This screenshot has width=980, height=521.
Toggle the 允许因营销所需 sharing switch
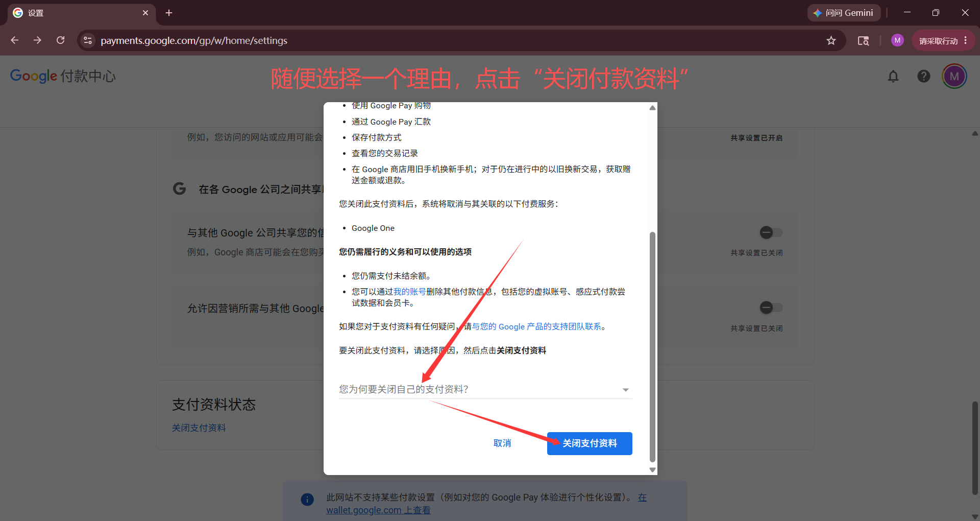tap(771, 307)
